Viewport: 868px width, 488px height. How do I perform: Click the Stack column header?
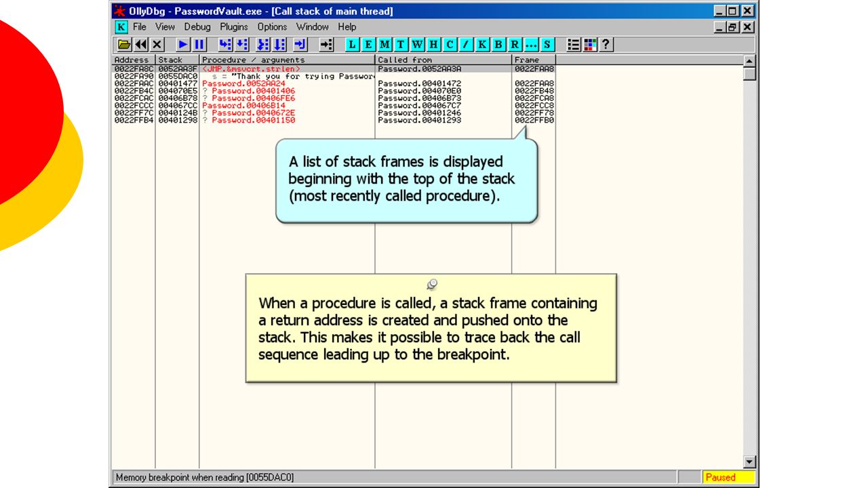pos(177,60)
